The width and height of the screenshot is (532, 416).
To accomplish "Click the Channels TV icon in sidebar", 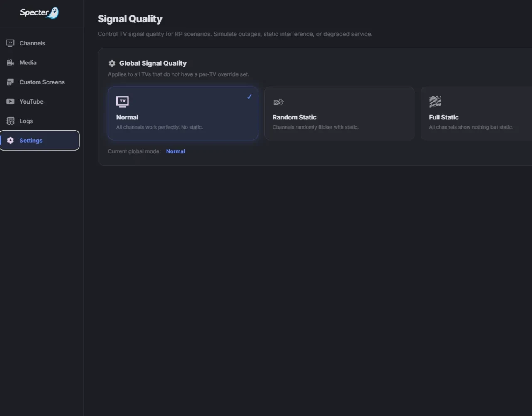I will [10, 43].
